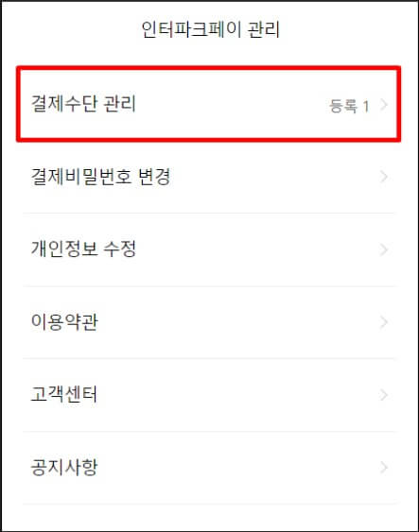The image size is (419, 532).
Task: Click empty row space right of 결제비밀번호 변경 label
Action: click(275, 177)
